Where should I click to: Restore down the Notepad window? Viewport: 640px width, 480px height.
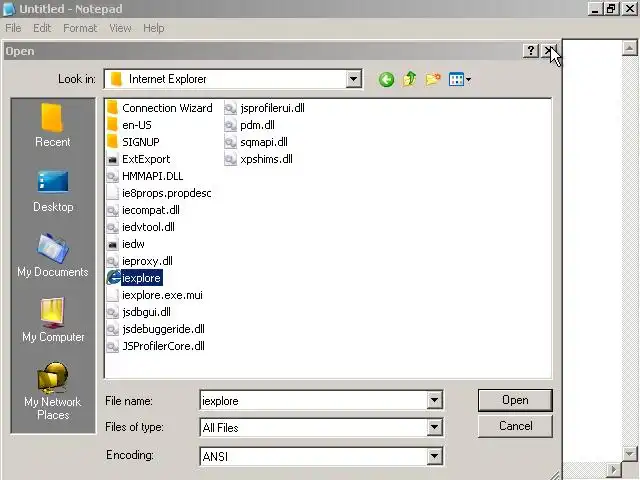pos(611,9)
